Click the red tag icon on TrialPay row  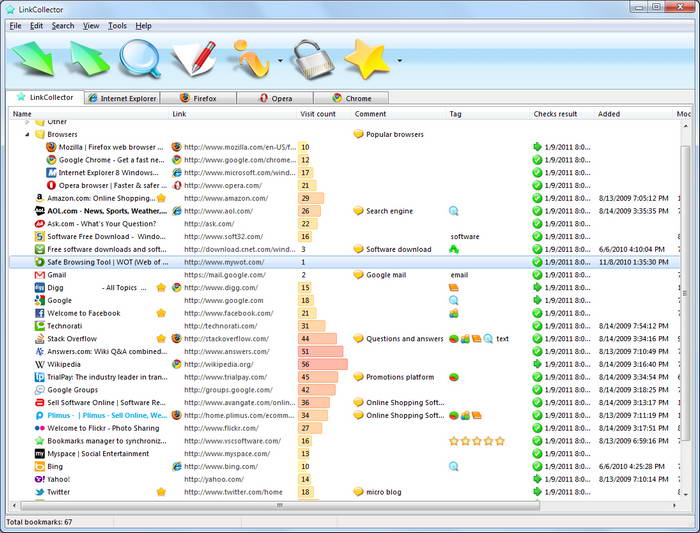tap(454, 377)
